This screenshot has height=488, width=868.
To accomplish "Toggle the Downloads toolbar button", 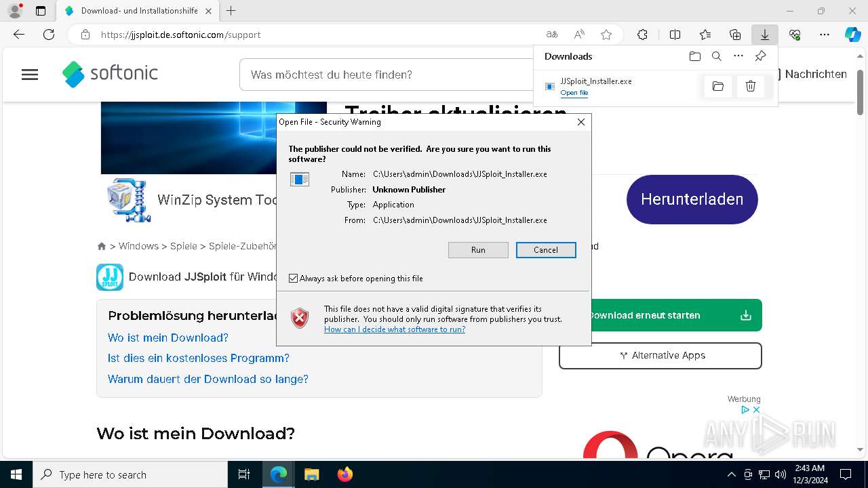I will coord(765,35).
